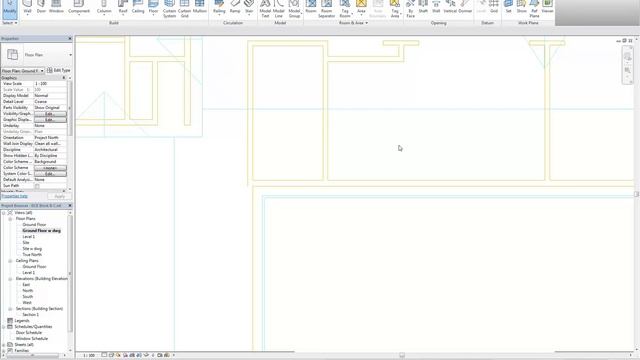Click the Set work plane tool

point(508,7)
